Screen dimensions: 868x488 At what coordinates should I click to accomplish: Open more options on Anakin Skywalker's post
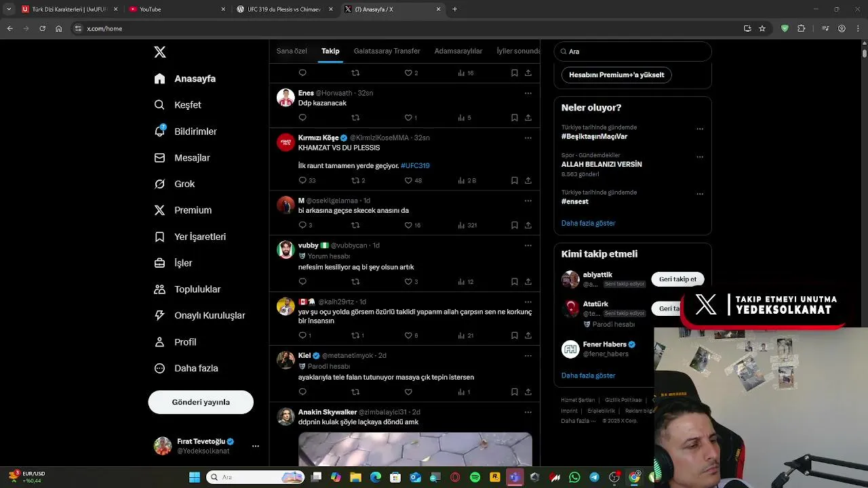tap(528, 412)
